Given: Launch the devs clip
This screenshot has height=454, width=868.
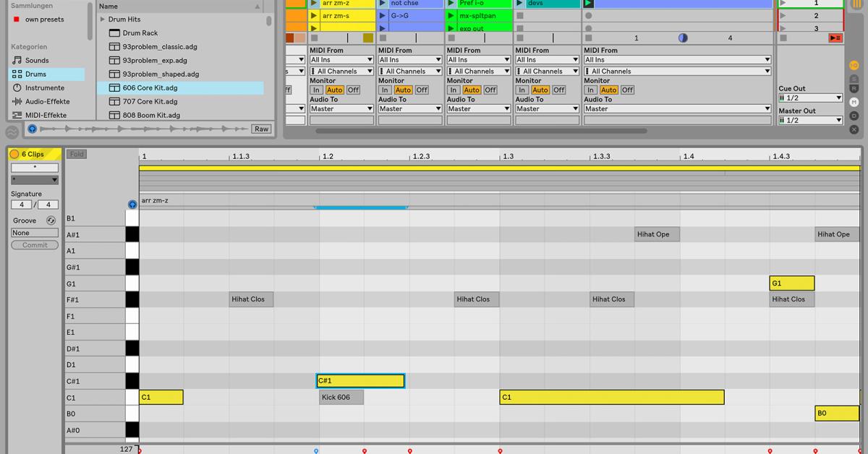Looking at the screenshot, I should pos(520,4).
